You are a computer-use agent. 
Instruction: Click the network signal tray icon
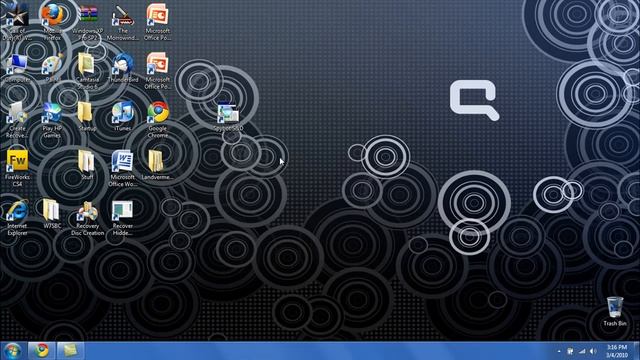(x=582, y=351)
